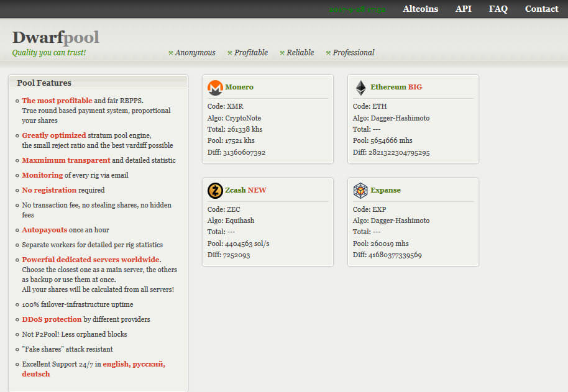Click the icon beside Professional
568x392 pixels.
[x=329, y=53]
